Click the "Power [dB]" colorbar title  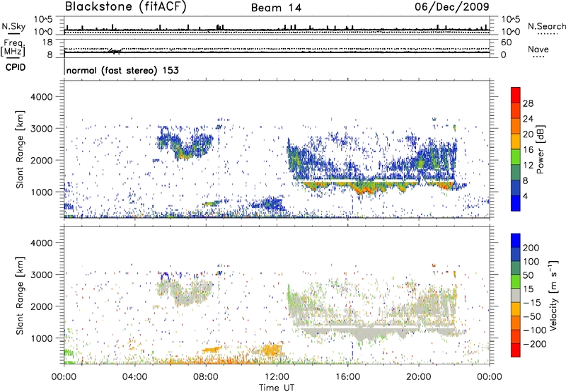click(540, 149)
